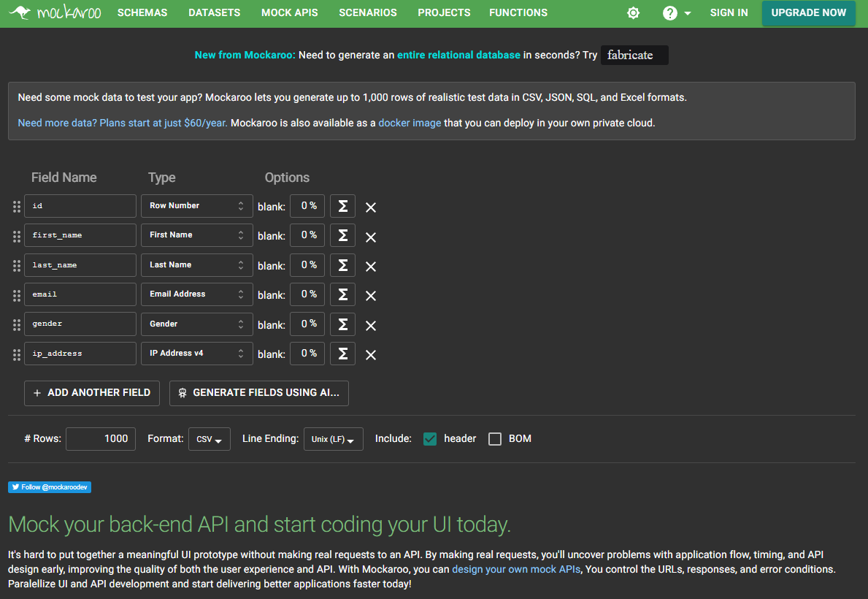Screen dimensions: 868x599
Task: Set blank percentage for email field
Action: coord(307,294)
